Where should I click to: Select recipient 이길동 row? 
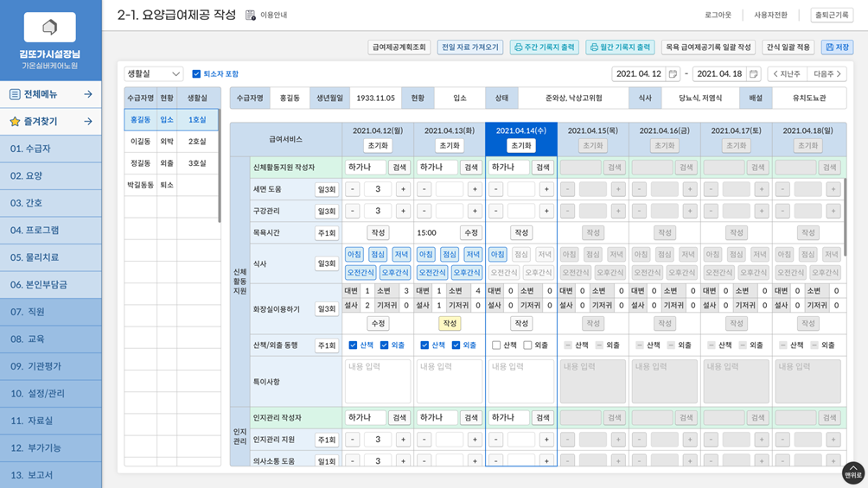click(171, 142)
